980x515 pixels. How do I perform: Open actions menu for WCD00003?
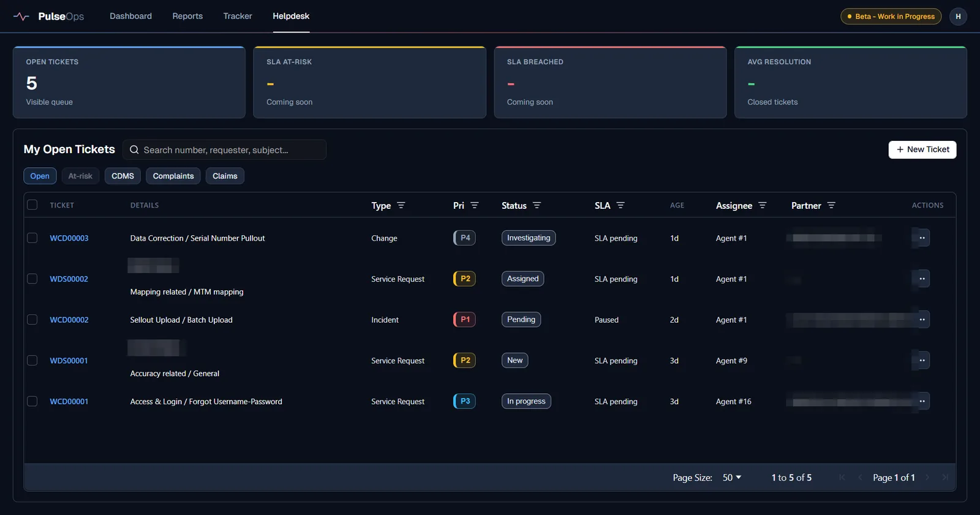pyautogui.click(x=922, y=238)
